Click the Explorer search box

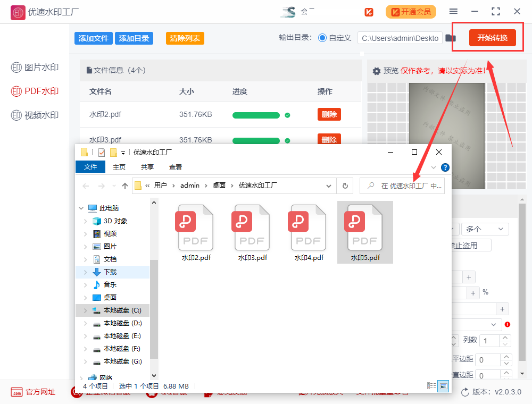[402, 186]
